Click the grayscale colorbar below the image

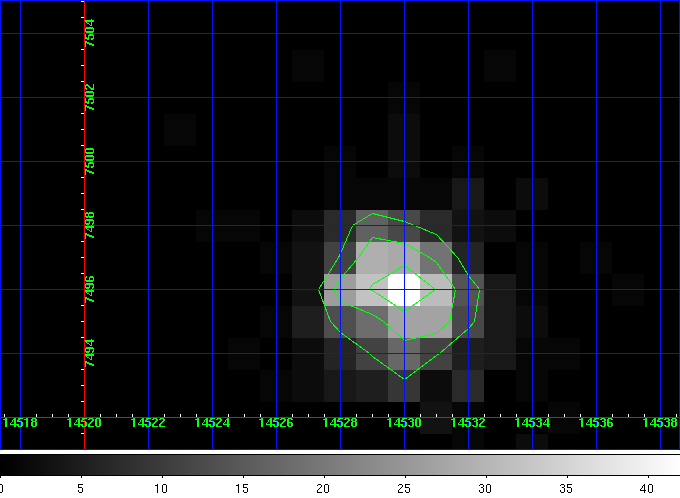(340, 465)
